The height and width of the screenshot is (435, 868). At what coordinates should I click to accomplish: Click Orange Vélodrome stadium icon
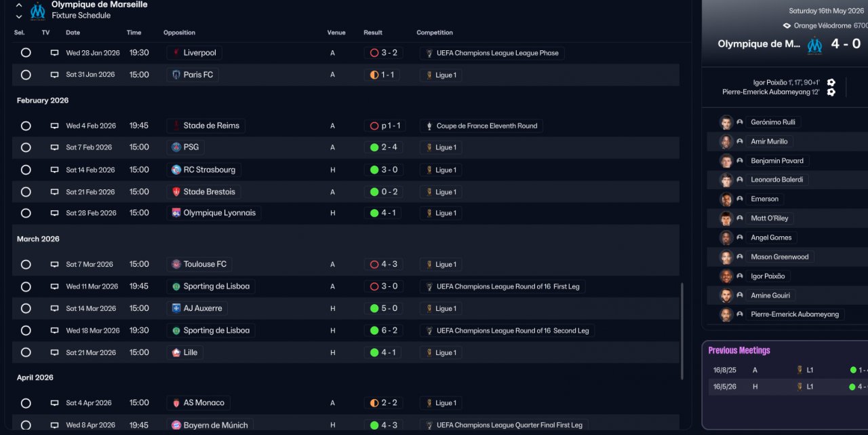click(787, 26)
